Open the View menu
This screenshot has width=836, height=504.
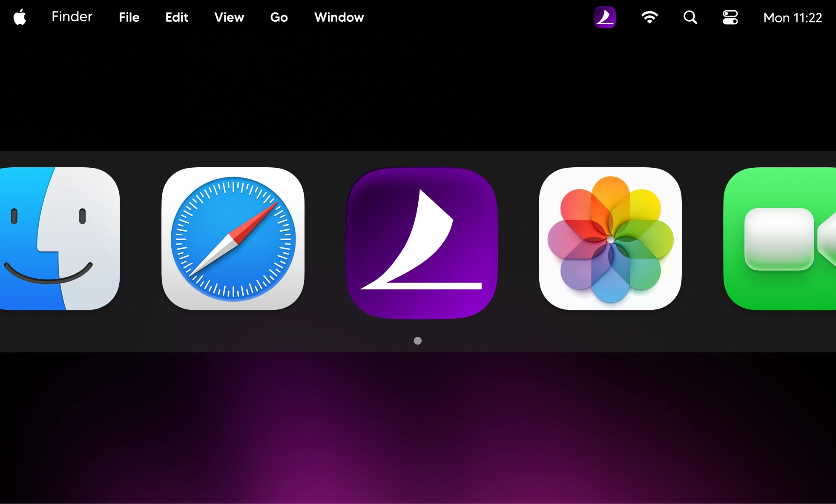[x=229, y=17]
